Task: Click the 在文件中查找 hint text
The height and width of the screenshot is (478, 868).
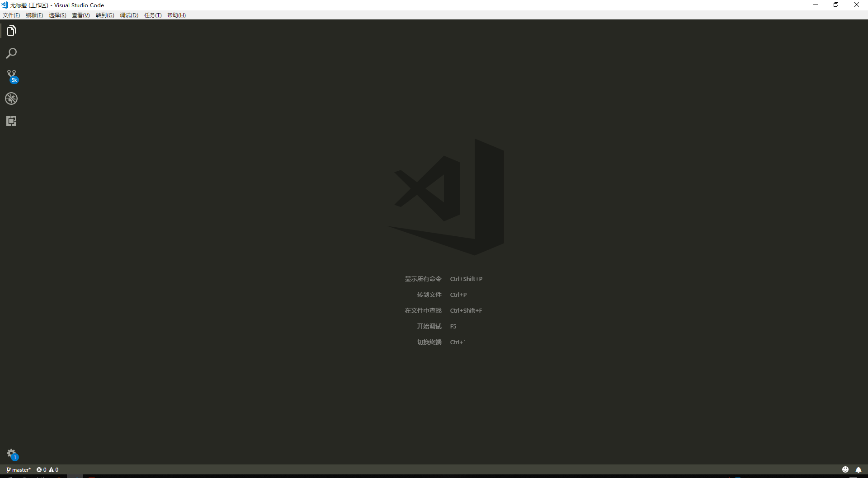Action: 423,310
